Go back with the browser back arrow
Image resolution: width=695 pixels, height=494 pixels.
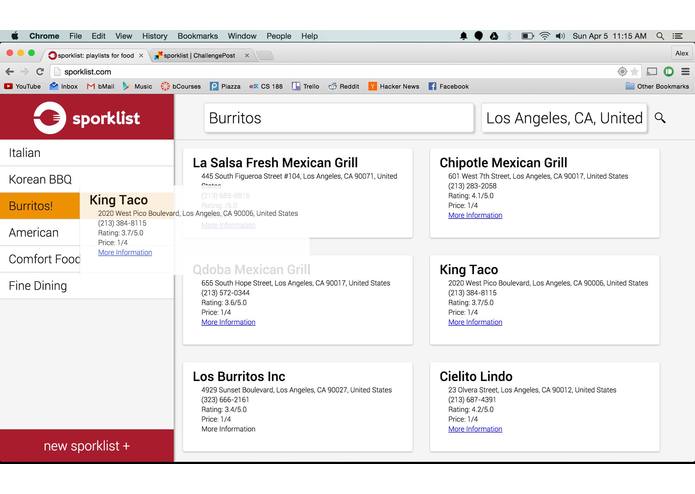click(x=10, y=71)
